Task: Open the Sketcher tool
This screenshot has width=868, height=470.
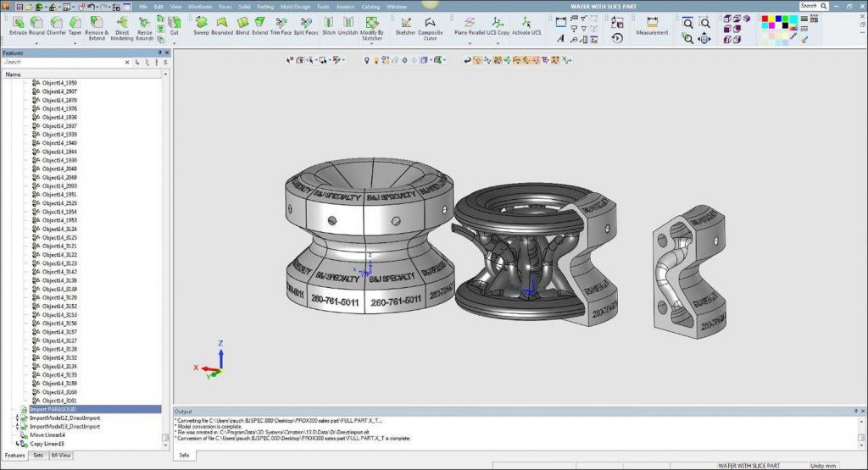Action: click(406, 26)
